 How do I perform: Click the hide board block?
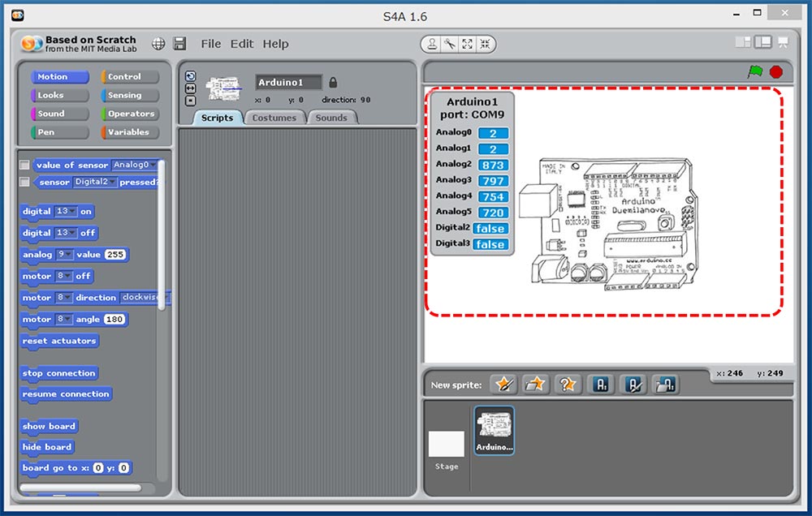(46, 447)
